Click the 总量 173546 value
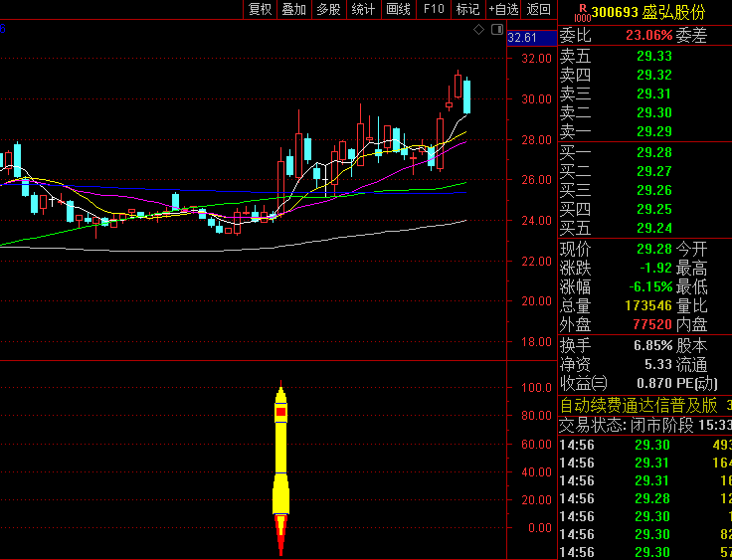 [x=648, y=306]
